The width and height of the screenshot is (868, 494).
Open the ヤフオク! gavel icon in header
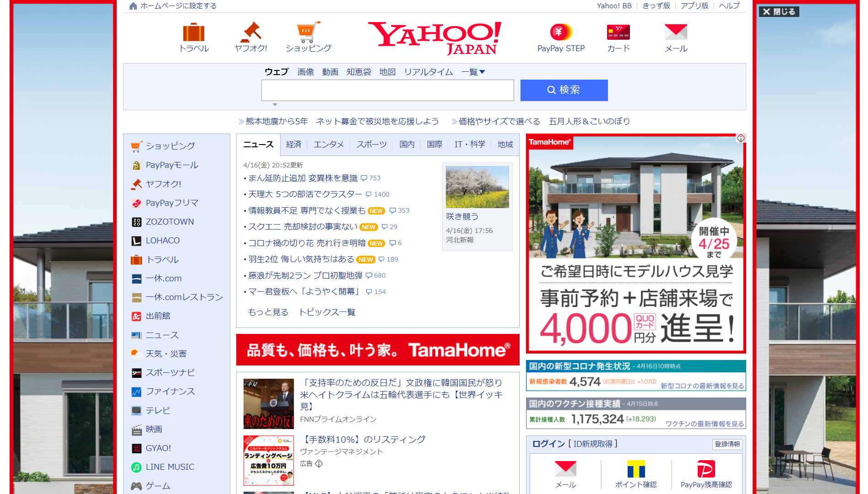pyautogui.click(x=250, y=32)
